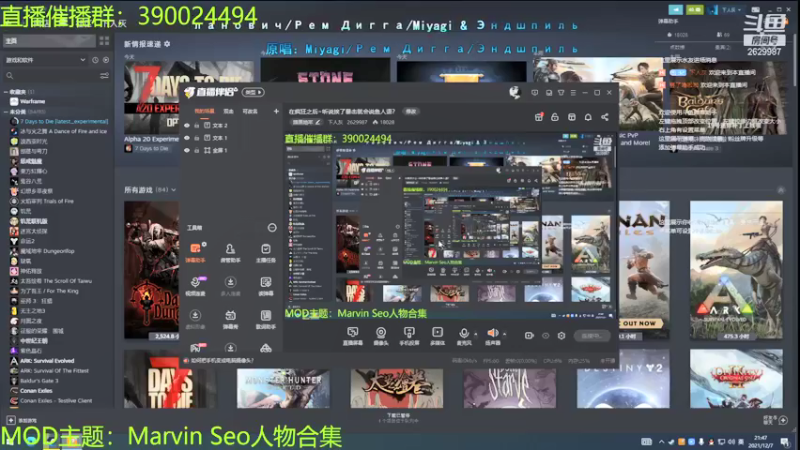This screenshot has width=800, height=450.
Task: Open the hamburger menu in the streaming app title bar
Action: point(573,93)
